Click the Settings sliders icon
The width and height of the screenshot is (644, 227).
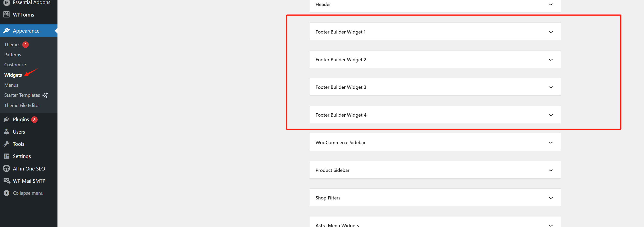coord(6,156)
